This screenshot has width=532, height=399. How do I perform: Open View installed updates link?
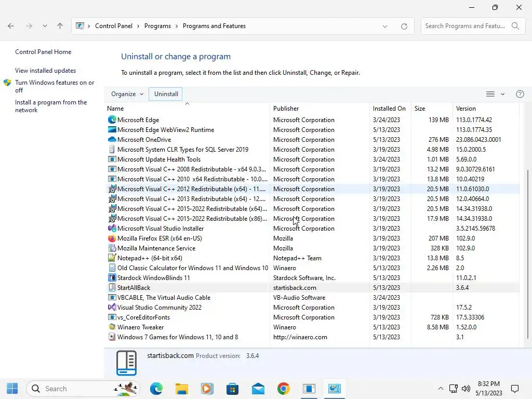tap(46, 71)
